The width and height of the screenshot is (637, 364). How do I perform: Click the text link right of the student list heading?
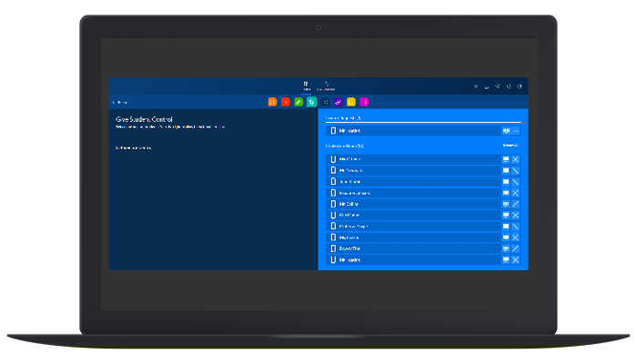coord(511,146)
